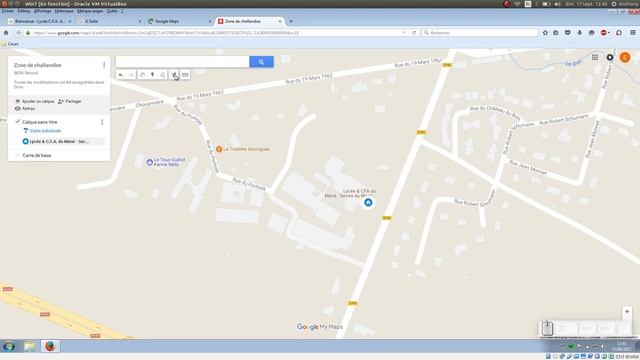Image resolution: width=640 pixels, height=360 pixels.
Task: Open the Firefox downloads arrow
Action: click(580, 33)
